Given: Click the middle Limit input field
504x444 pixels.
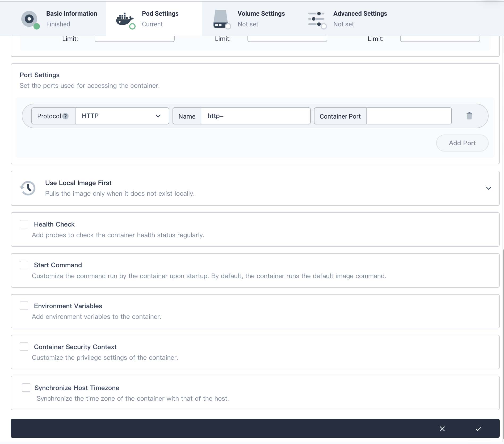Looking at the screenshot, I should coord(287,39).
